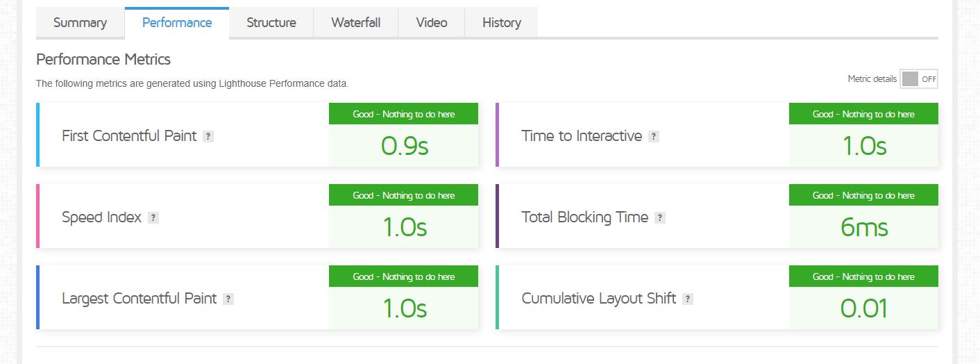Switch to the Structure tab
Image resolution: width=980 pixels, height=364 pixels.
(271, 23)
